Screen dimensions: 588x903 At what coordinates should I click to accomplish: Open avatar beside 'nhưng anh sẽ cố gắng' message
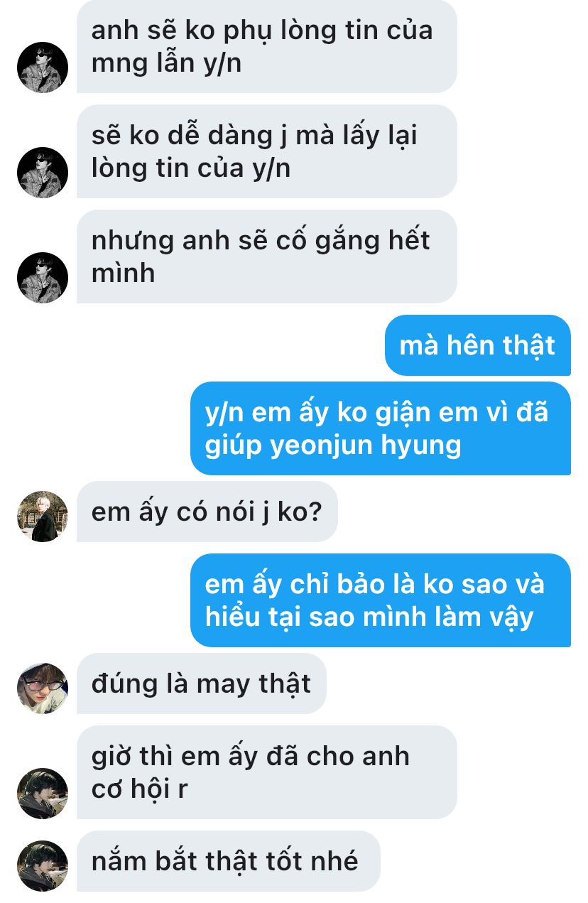[43, 278]
